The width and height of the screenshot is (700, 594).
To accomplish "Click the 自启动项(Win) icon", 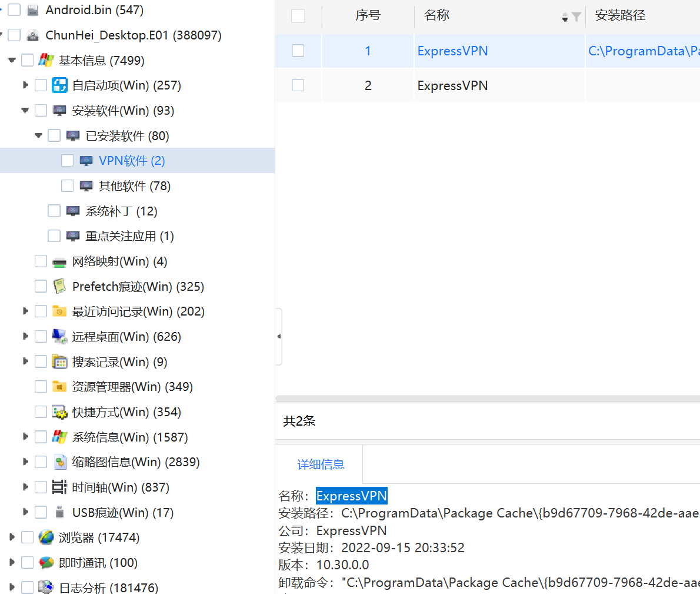I will point(59,85).
